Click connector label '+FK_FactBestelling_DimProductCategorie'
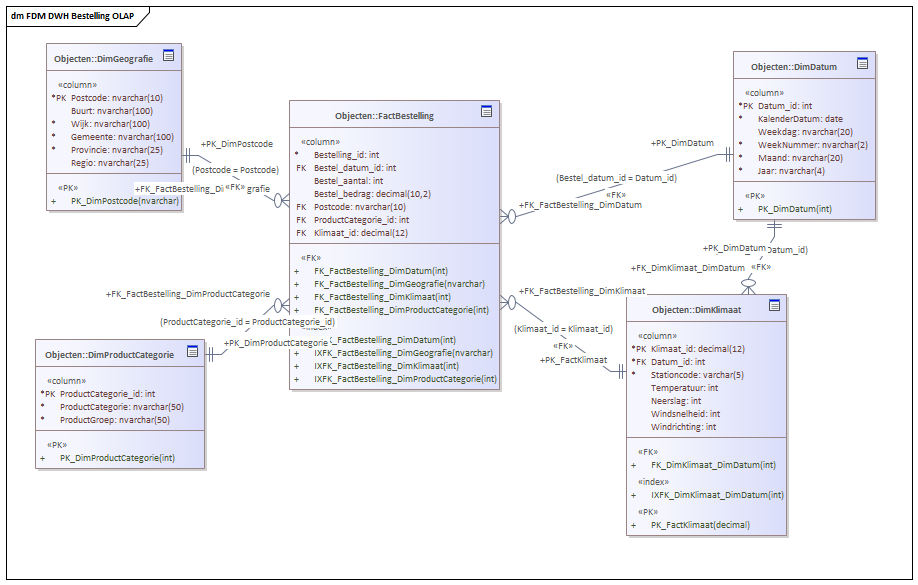Image resolution: width=918 pixels, height=585 pixels. click(188, 294)
